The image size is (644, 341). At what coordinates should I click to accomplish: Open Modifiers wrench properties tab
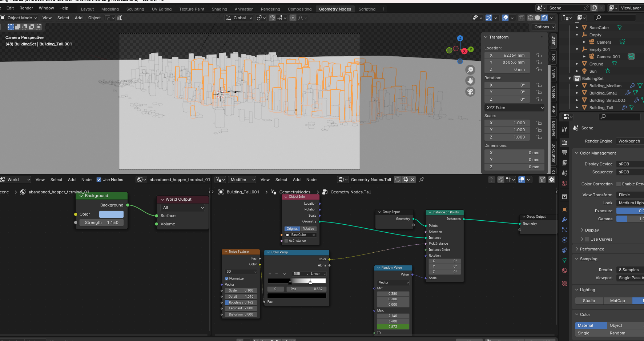pos(564,220)
